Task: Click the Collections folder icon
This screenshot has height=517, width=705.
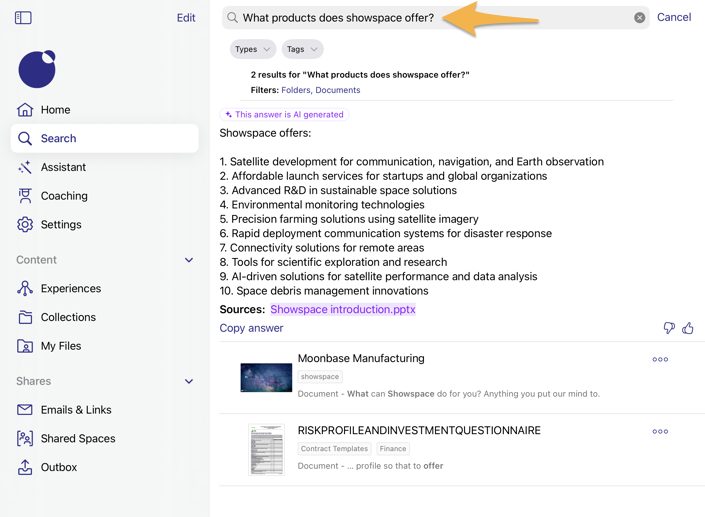Action: [25, 317]
